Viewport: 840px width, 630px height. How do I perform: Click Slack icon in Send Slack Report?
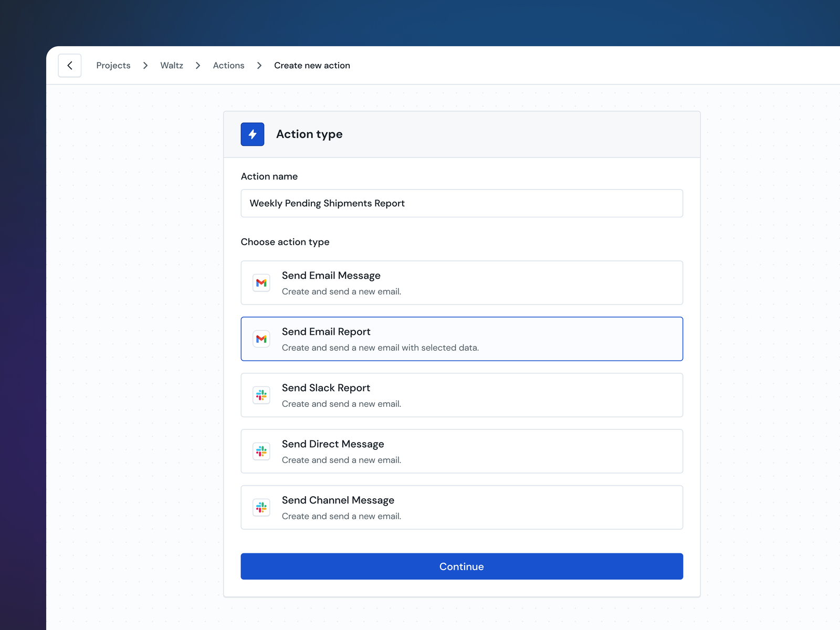[x=261, y=395]
